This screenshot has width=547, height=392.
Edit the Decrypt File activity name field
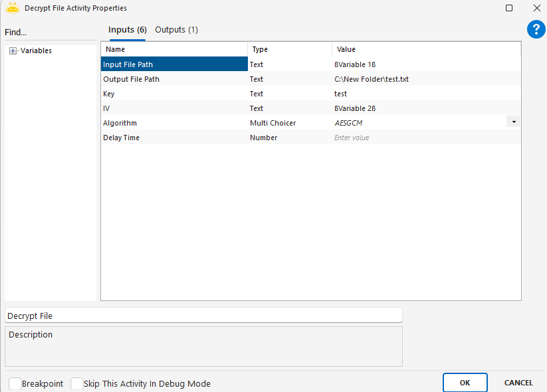(203, 316)
